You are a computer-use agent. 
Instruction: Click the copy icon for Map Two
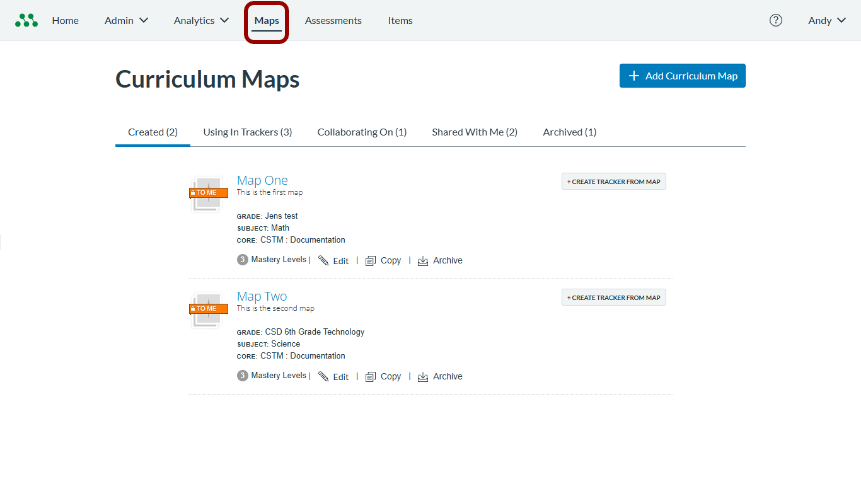pyautogui.click(x=371, y=377)
